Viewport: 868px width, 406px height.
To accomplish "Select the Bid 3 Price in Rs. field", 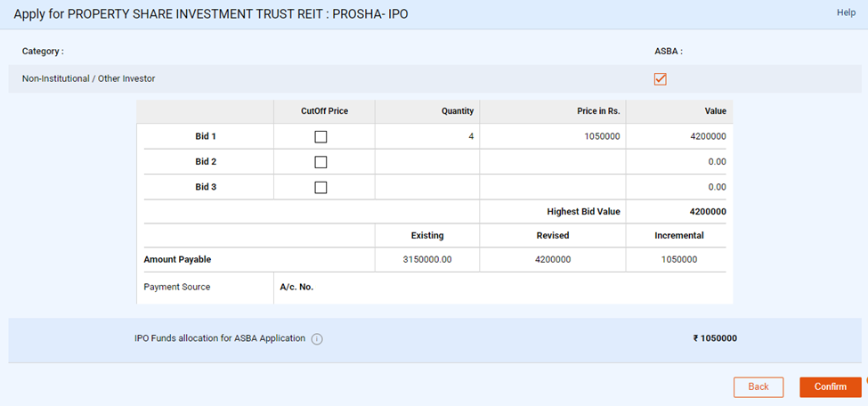I will point(552,187).
